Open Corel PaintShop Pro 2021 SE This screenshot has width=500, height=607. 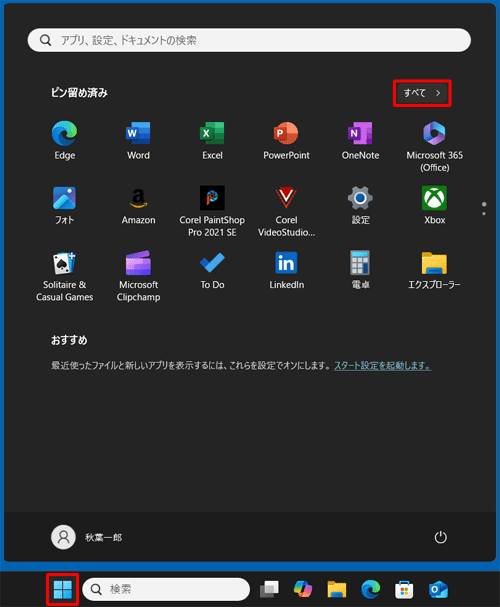coord(212,211)
